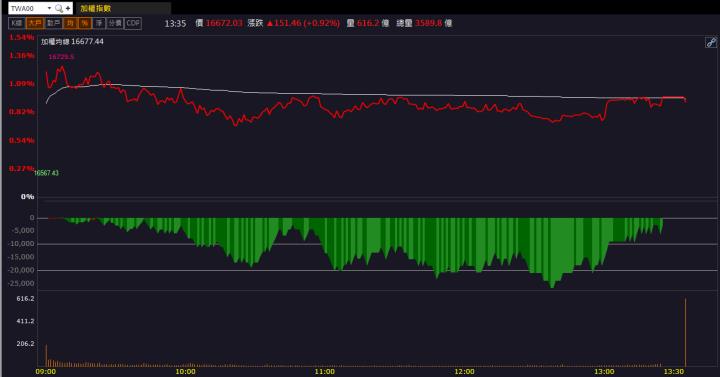The width and height of the screenshot is (720, 377).
Task: Toggle the 均 average line button
Action: 70,23
